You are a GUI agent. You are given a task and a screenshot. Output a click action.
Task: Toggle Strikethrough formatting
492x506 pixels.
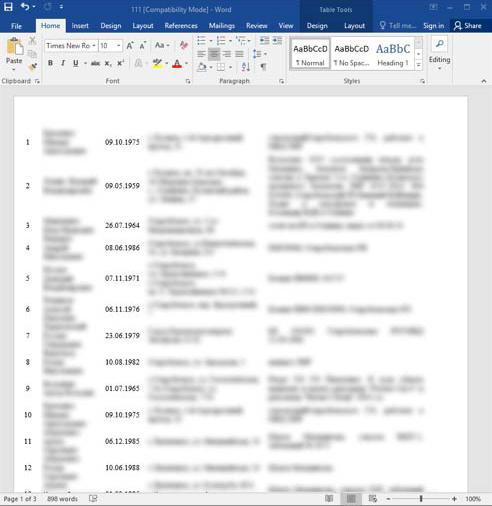click(95, 63)
